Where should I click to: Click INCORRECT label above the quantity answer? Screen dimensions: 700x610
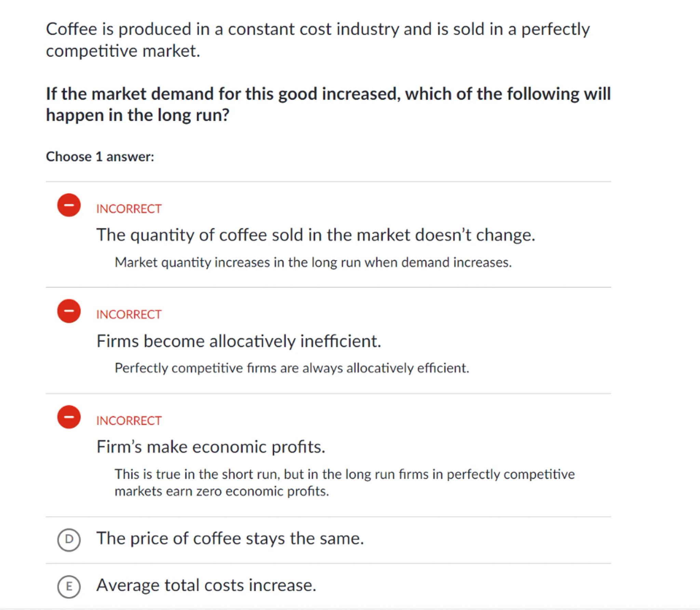[x=129, y=209]
